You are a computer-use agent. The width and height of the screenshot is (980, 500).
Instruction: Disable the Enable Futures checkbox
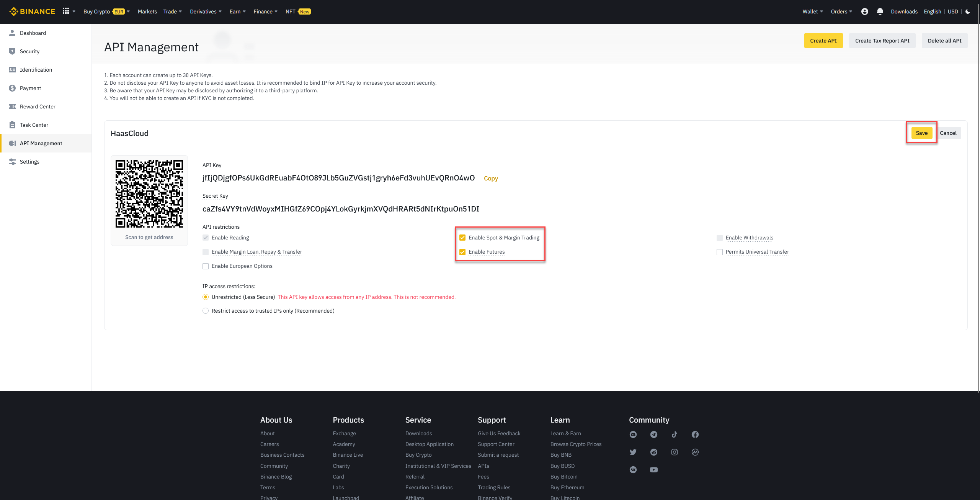coord(463,252)
